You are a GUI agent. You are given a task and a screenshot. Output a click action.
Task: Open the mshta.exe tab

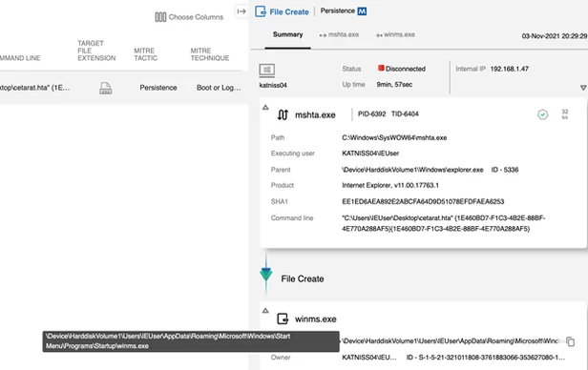(x=339, y=35)
